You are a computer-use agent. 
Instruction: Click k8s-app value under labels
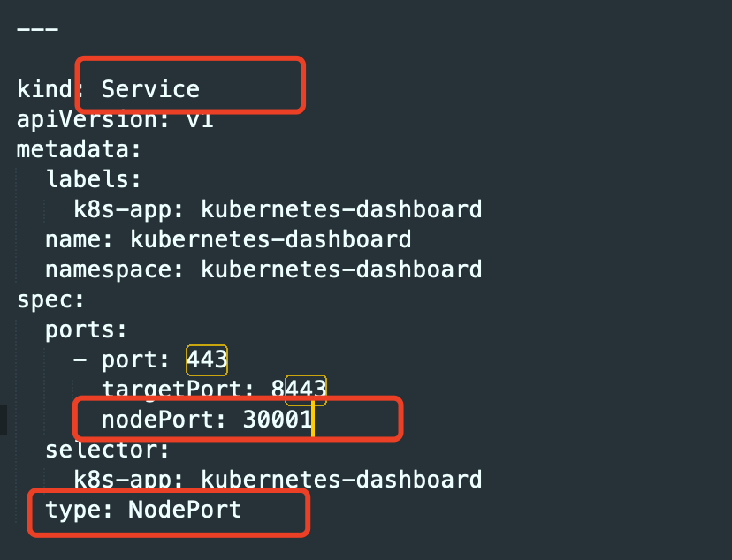coord(341,209)
